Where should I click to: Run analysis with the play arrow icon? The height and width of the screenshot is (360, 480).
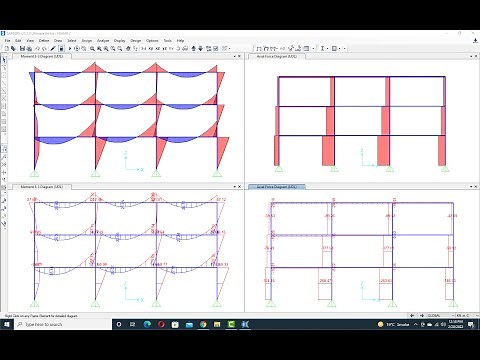[x=70, y=48]
